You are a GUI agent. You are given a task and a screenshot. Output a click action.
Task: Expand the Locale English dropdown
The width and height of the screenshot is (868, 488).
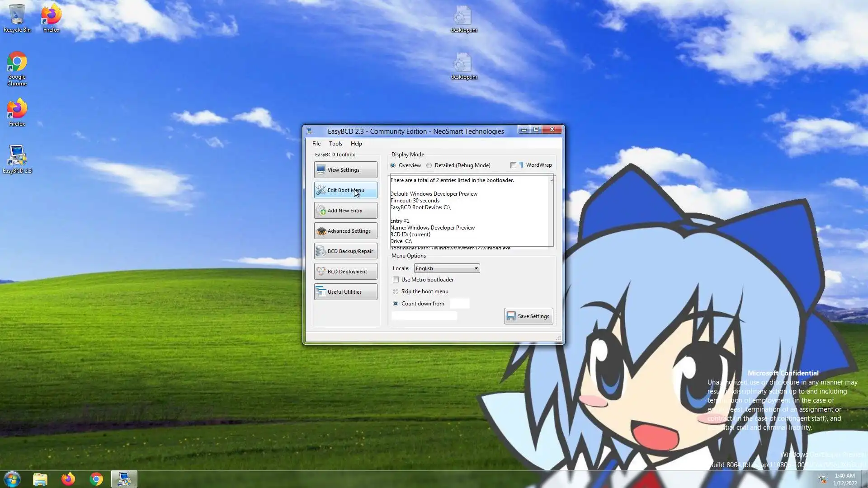(x=476, y=268)
